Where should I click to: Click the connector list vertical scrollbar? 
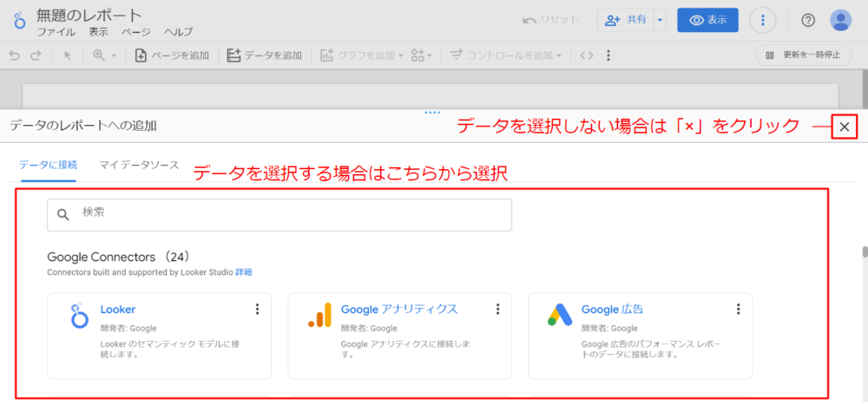tap(865, 251)
